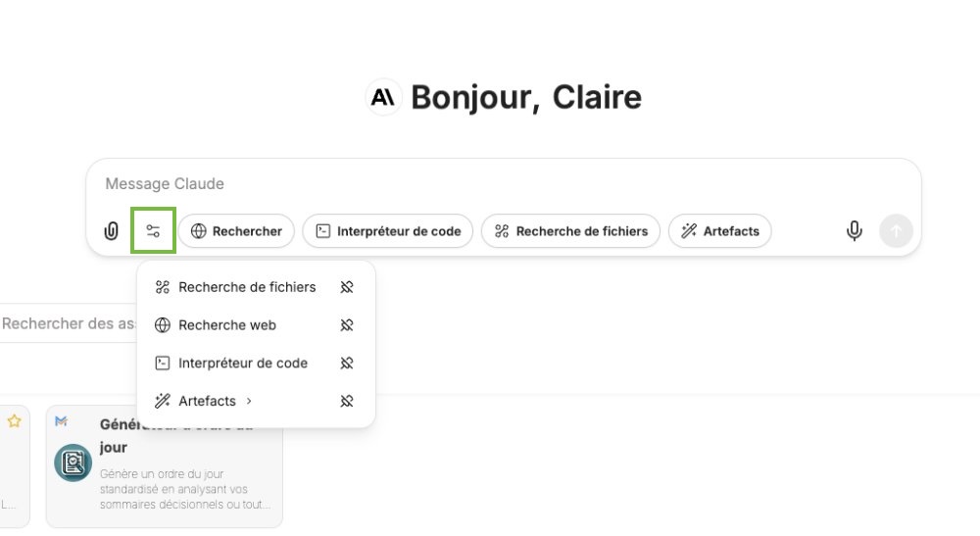Click the Artefacts pill button

(x=720, y=231)
